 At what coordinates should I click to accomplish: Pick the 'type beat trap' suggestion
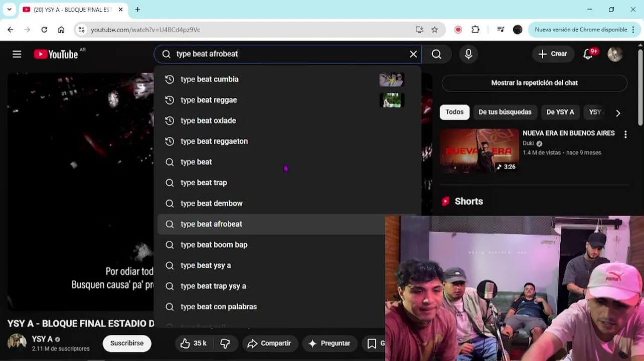(x=287, y=183)
